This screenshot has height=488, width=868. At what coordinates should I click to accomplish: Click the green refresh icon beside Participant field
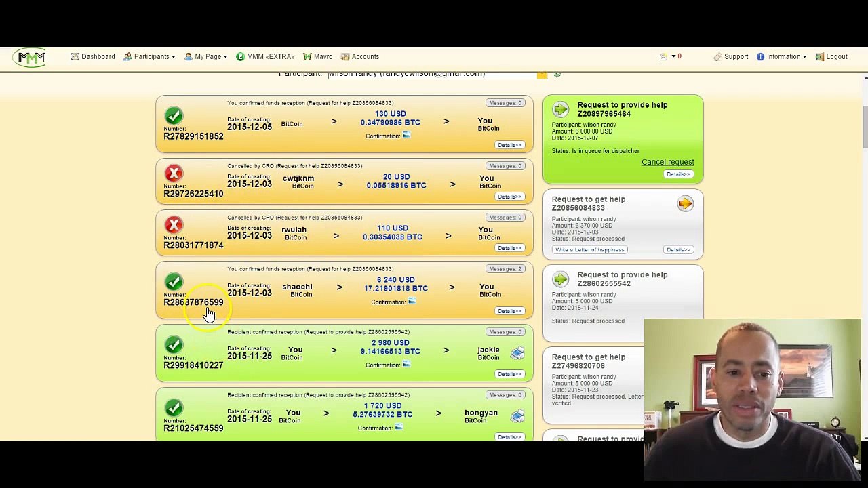click(557, 74)
